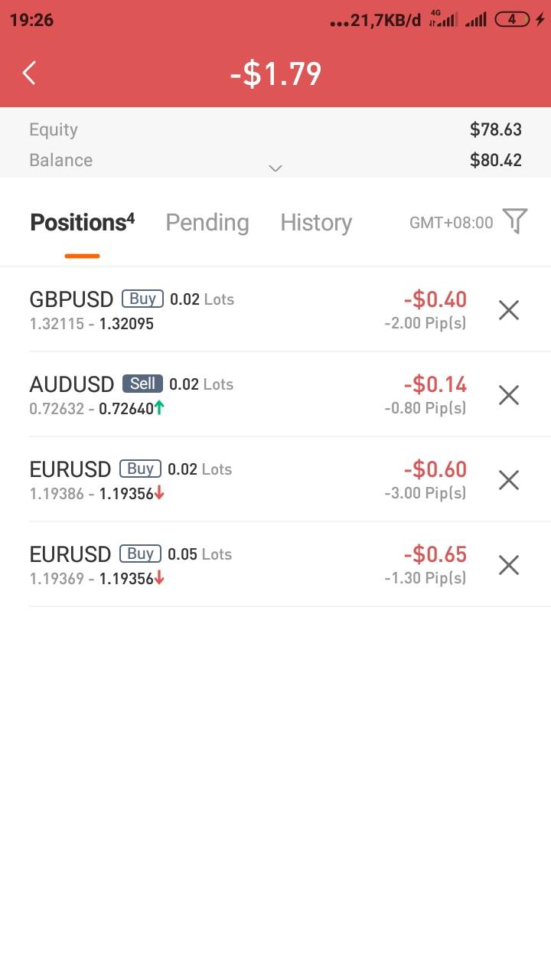The image size is (551, 980).
Task: Tap the Buy badge on GBPUSD
Action: (142, 299)
